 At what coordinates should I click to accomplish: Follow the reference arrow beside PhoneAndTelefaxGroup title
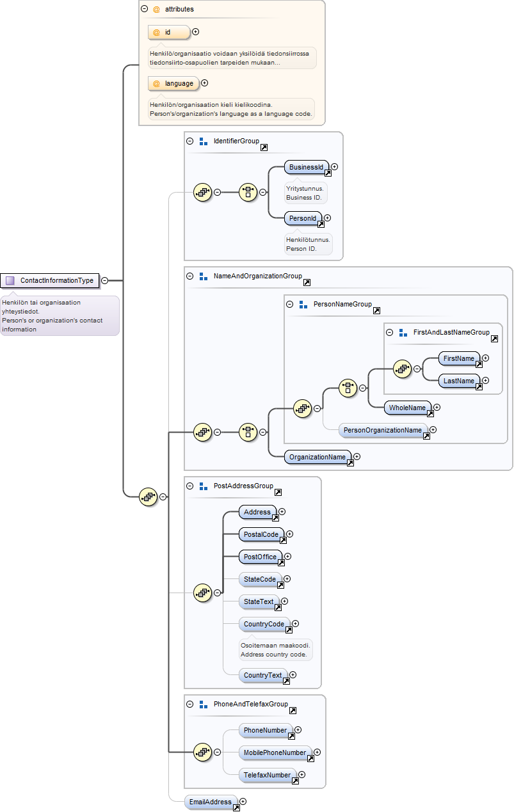(293, 710)
